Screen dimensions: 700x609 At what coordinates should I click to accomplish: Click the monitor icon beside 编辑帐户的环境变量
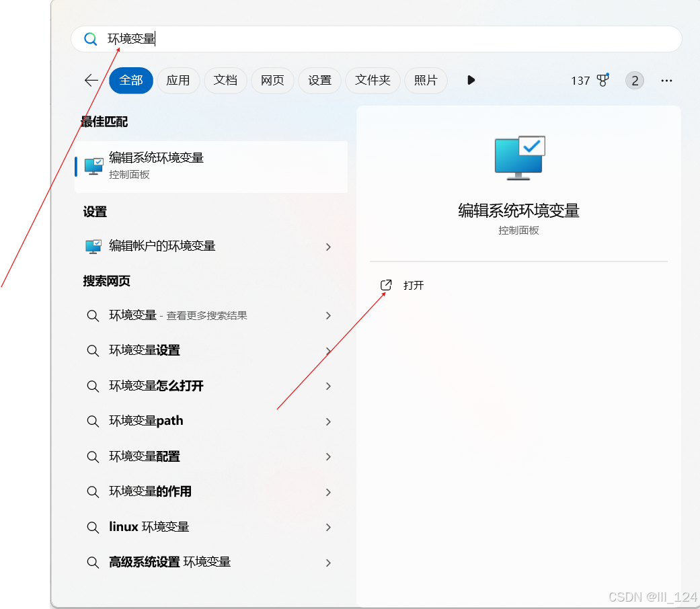93,246
